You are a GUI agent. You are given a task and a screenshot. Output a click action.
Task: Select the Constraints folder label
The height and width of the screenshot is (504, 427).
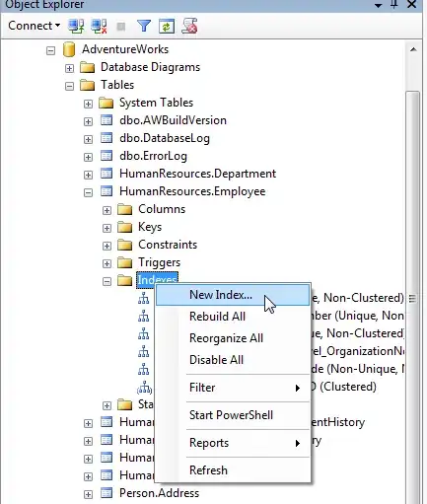click(168, 245)
